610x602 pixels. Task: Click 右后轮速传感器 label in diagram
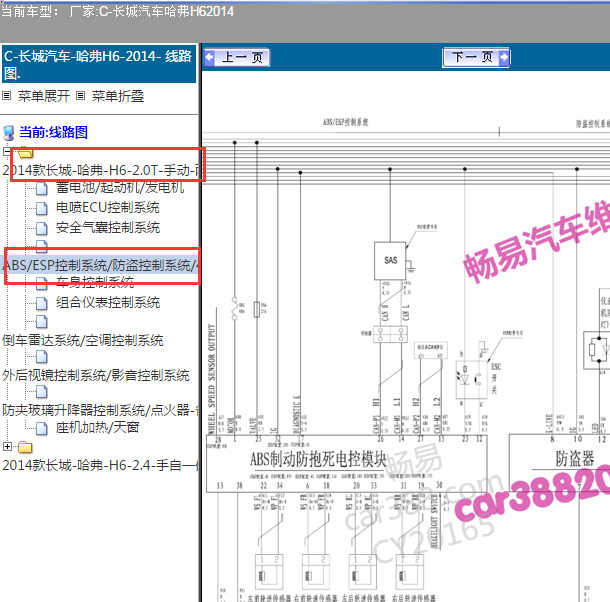pos(414,598)
